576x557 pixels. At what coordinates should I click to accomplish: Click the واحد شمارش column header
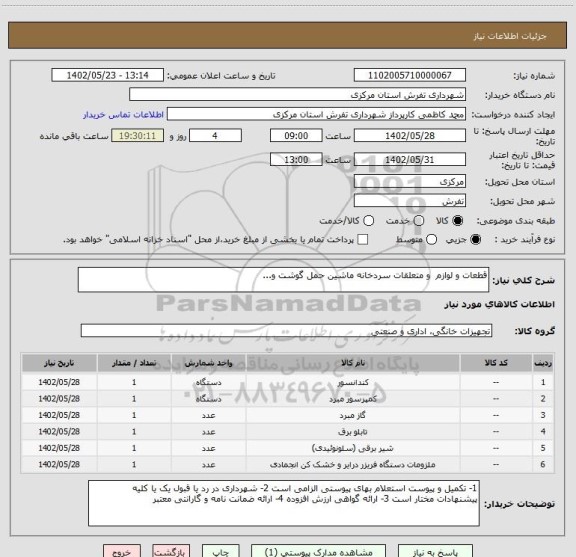pos(208,363)
